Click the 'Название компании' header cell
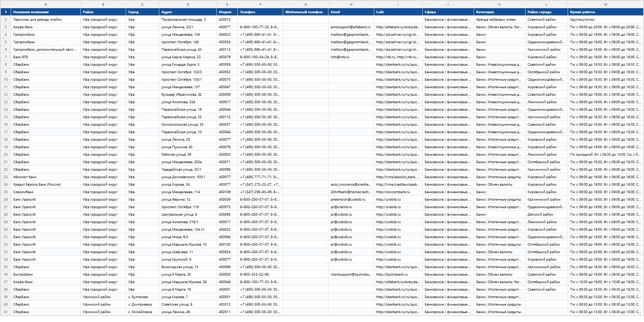 (46, 12)
